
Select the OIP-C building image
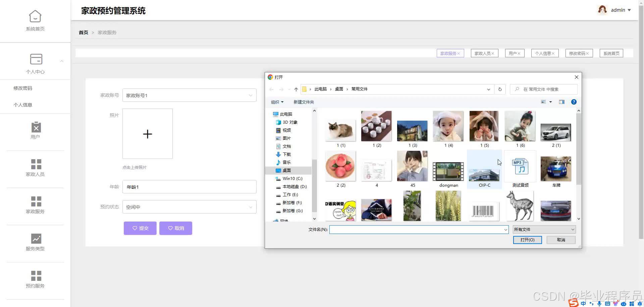point(484,170)
